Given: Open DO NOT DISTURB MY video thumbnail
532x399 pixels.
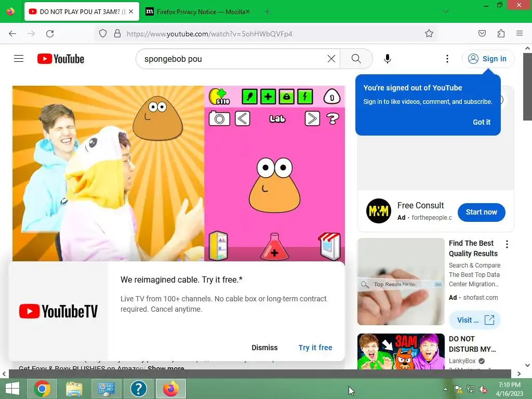Looking at the screenshot, I should point(401,352).
